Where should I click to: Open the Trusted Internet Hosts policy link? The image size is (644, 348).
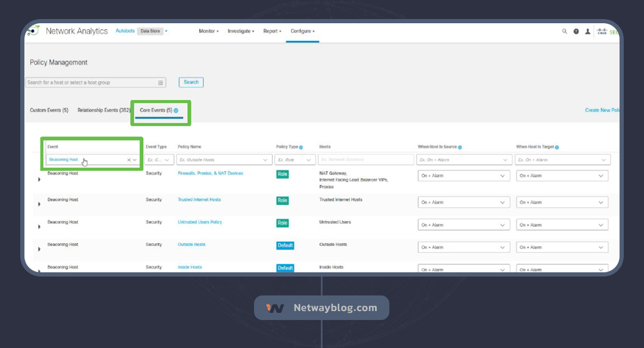point(199,200)
